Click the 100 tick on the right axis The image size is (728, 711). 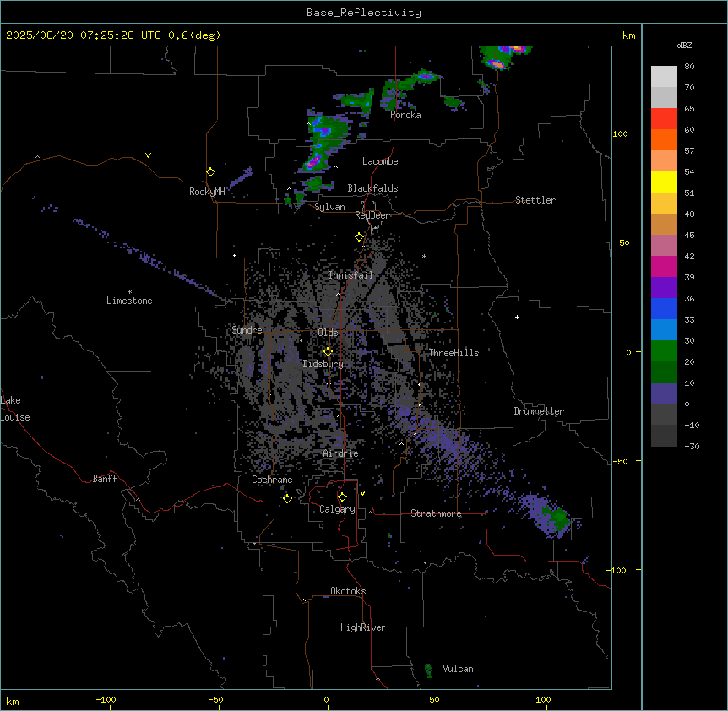(x=620, y=133)
